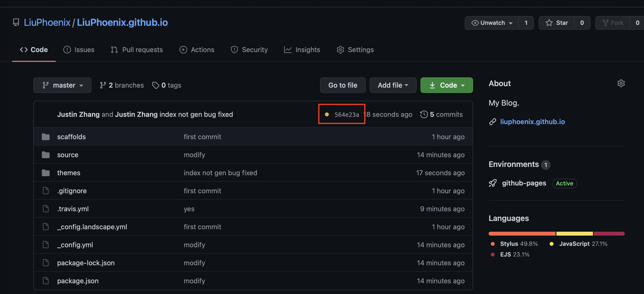View 0 tags link
The width and height of the screenshot is (644, 294).
point(167,85)
